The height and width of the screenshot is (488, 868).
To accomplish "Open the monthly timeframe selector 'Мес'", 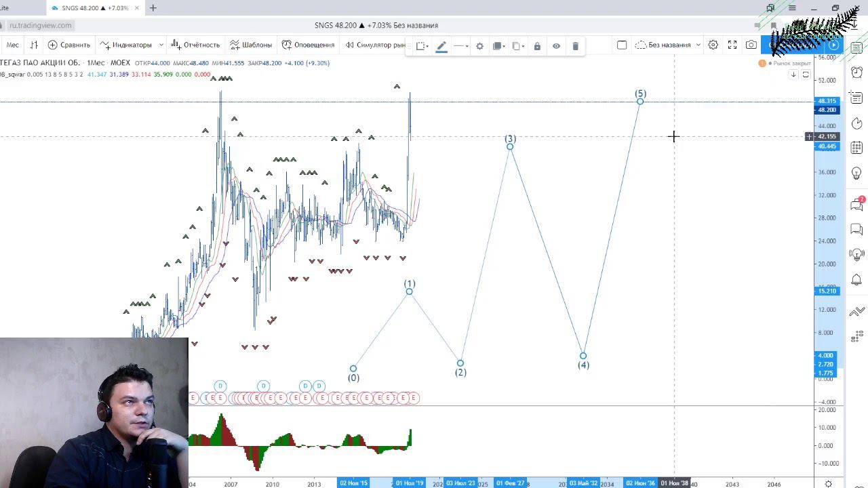I will point(12,45).
